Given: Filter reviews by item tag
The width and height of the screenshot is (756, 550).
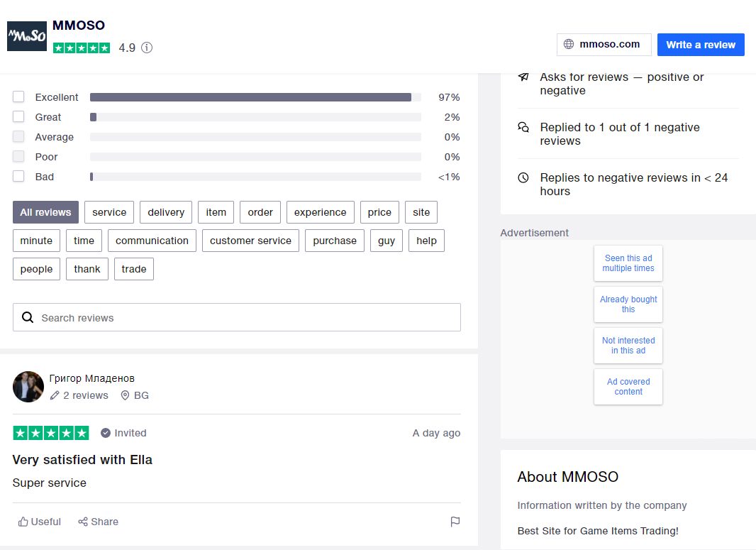Looking at the screenshot, I should click(216, 212).
